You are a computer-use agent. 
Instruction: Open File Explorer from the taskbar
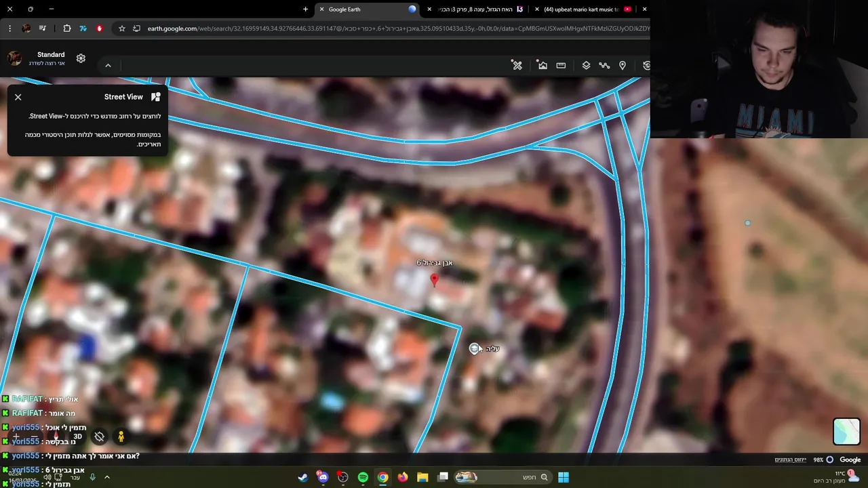422,477
